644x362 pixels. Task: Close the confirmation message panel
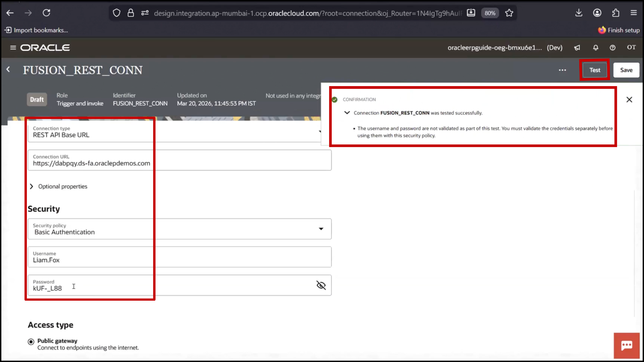(x=629, y=100)
